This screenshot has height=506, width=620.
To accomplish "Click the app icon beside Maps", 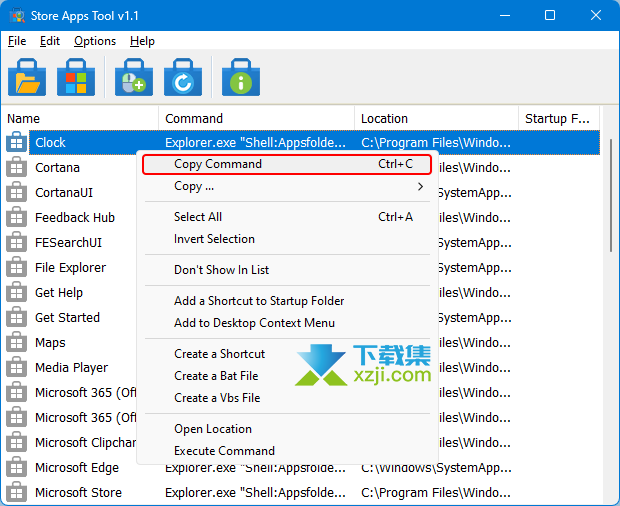I will 16,342.
